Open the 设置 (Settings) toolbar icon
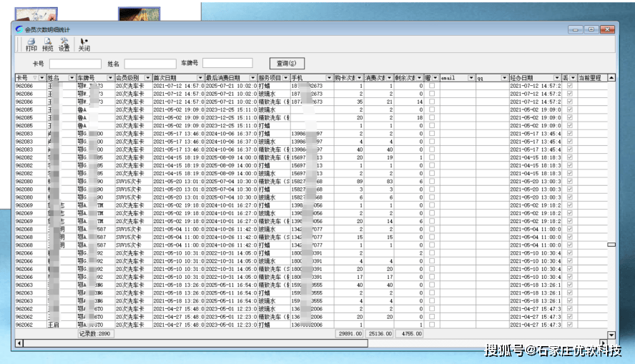 point(64,44)
